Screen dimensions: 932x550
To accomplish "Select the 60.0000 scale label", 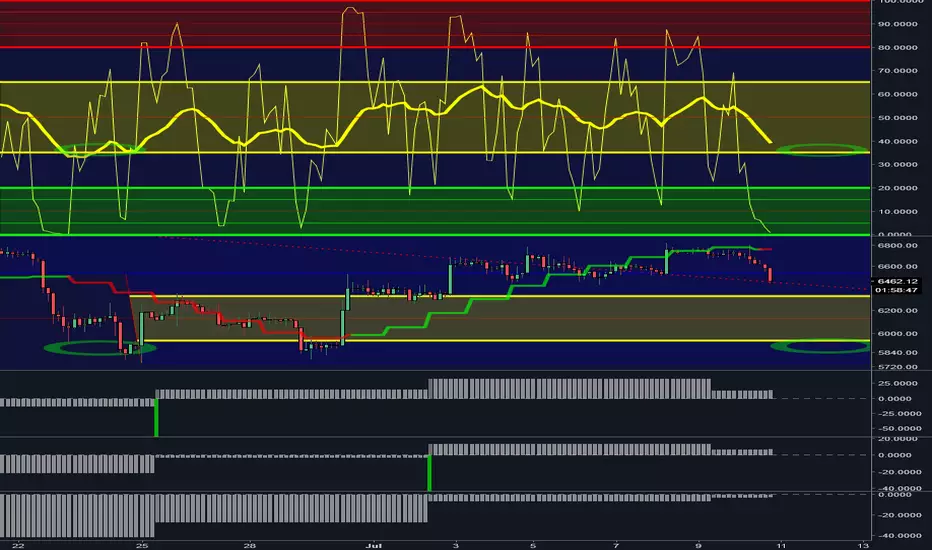I will click(x=898, y=95).
